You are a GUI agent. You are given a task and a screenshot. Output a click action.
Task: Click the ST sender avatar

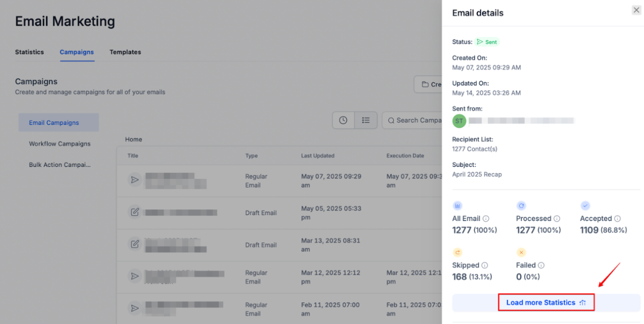(x=459, y=121)
